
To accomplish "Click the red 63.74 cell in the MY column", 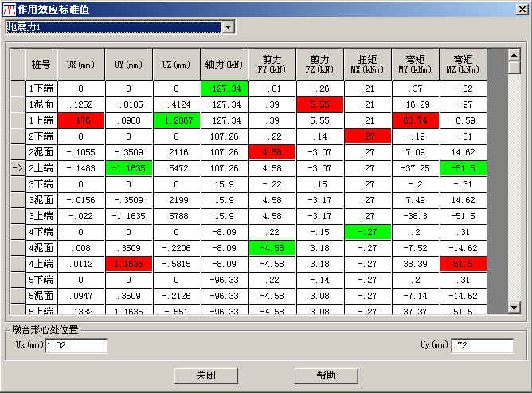I will 415,120.
